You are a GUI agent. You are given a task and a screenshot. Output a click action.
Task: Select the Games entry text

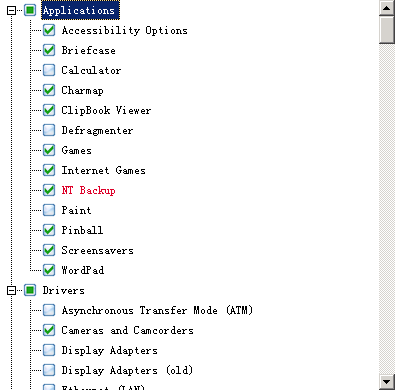tap(76, 150)
